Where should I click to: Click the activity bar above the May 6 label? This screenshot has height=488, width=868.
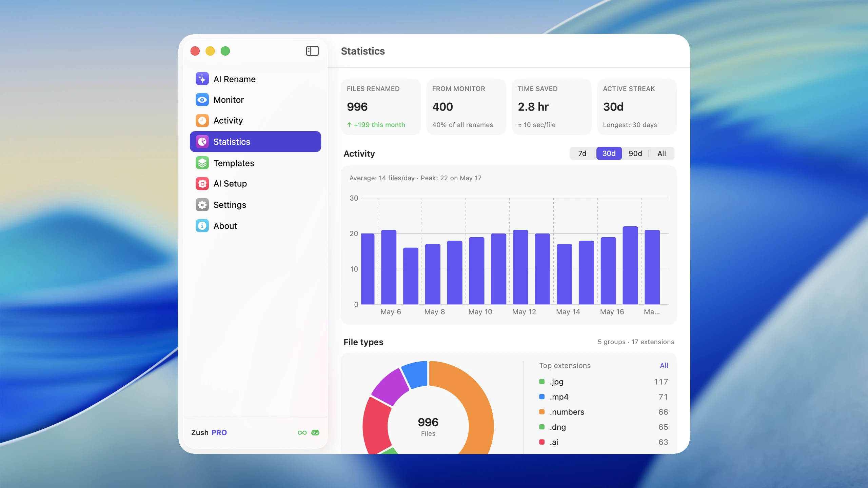click(x=389, y=267)
